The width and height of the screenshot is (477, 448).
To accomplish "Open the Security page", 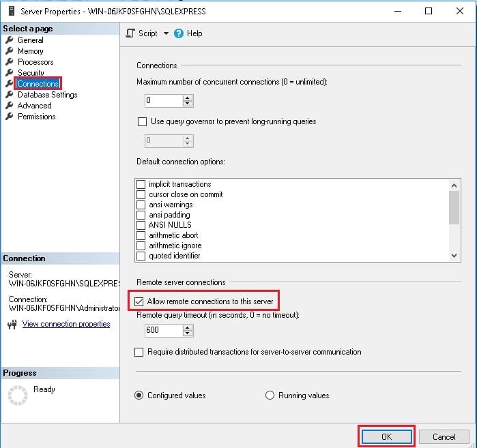I will (x=31, y=73).
